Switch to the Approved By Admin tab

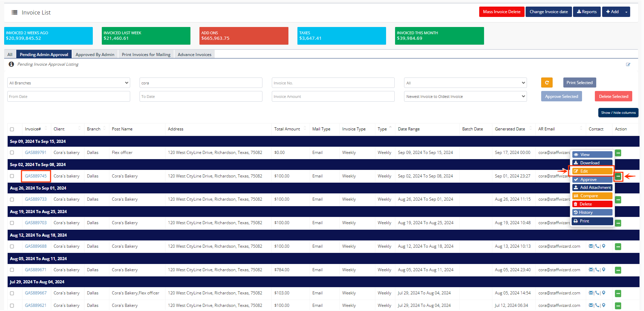95,55
